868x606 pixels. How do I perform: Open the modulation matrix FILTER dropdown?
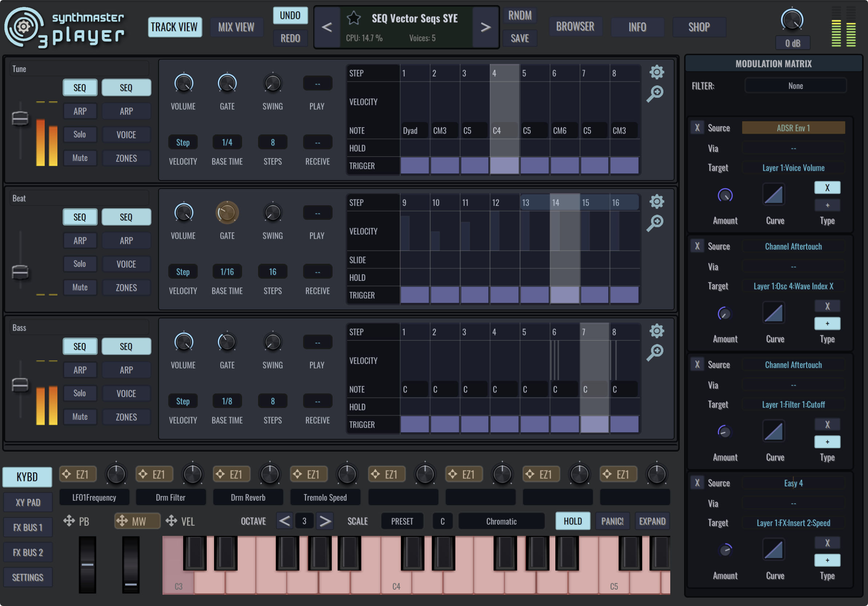(x=795, y=86)
